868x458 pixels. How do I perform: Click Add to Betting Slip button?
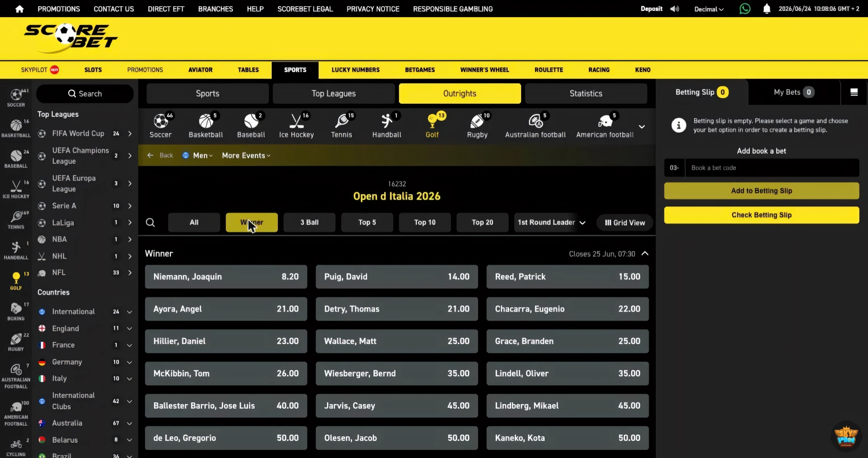click(762, 191)
